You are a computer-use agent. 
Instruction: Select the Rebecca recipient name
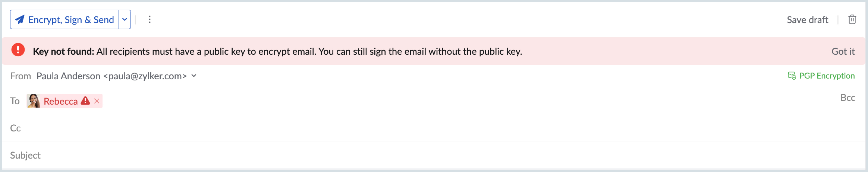point(60,101)
